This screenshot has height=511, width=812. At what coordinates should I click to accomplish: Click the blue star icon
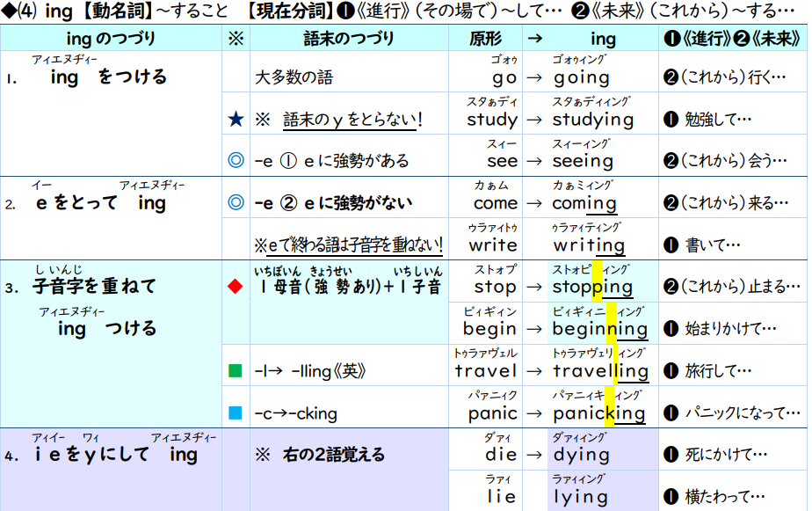[x=235, y=120]
